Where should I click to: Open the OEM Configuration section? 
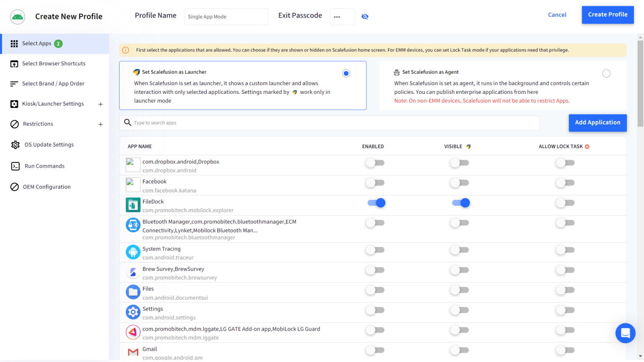point(47,186)
